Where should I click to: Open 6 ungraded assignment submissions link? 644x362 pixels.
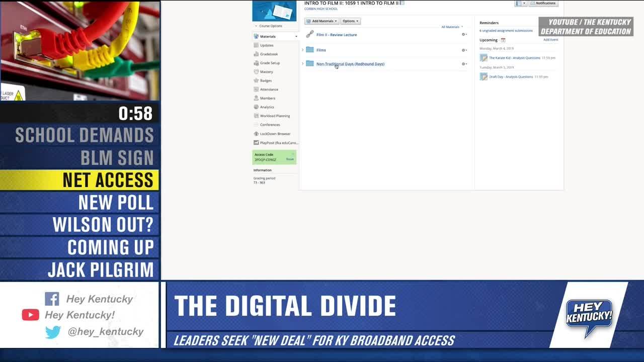click(506, 31)
